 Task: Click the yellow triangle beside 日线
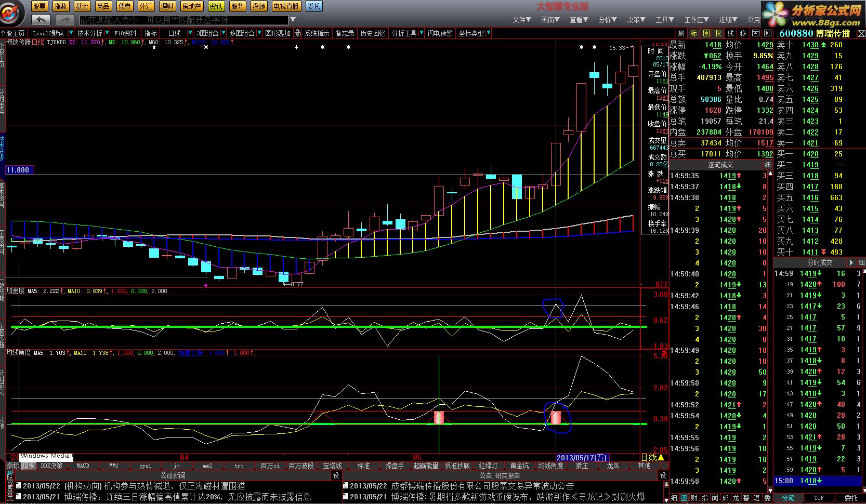(661, 457)
